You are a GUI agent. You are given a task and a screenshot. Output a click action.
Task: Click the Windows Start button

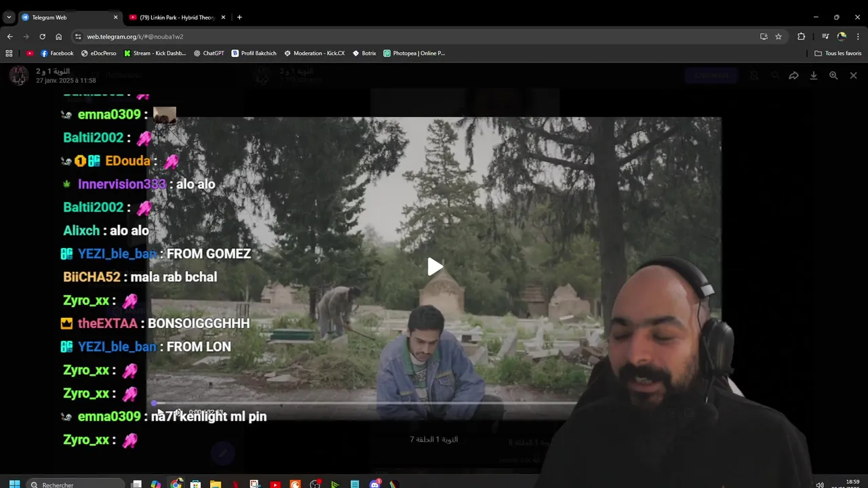[14, 484]
